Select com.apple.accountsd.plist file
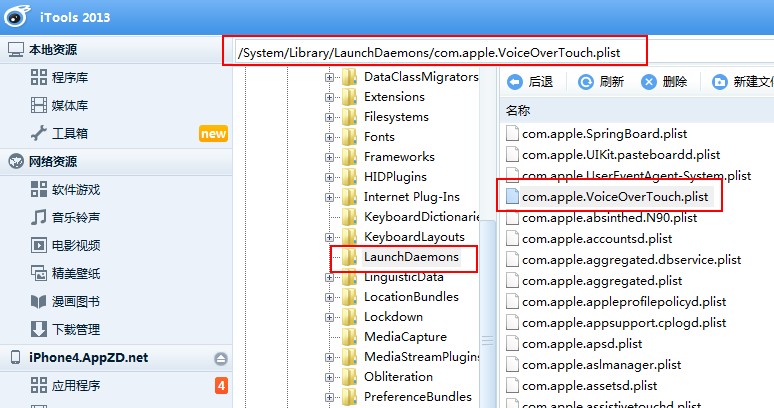 (597, 239)
